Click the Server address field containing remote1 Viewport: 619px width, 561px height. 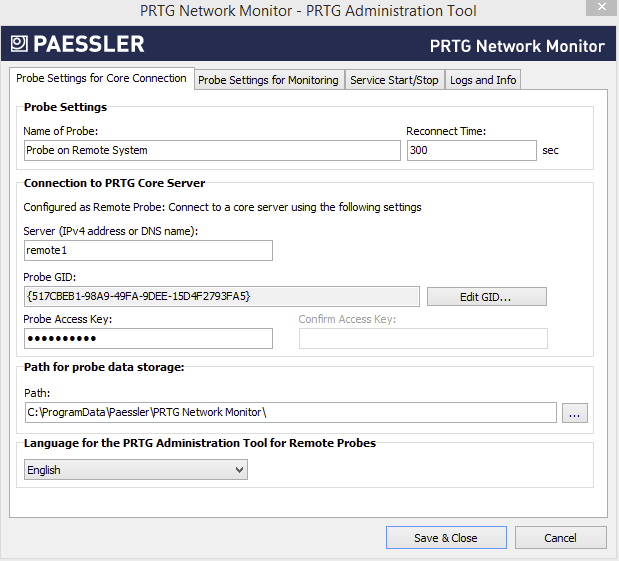pyautogui.click(x=148, y=250)
